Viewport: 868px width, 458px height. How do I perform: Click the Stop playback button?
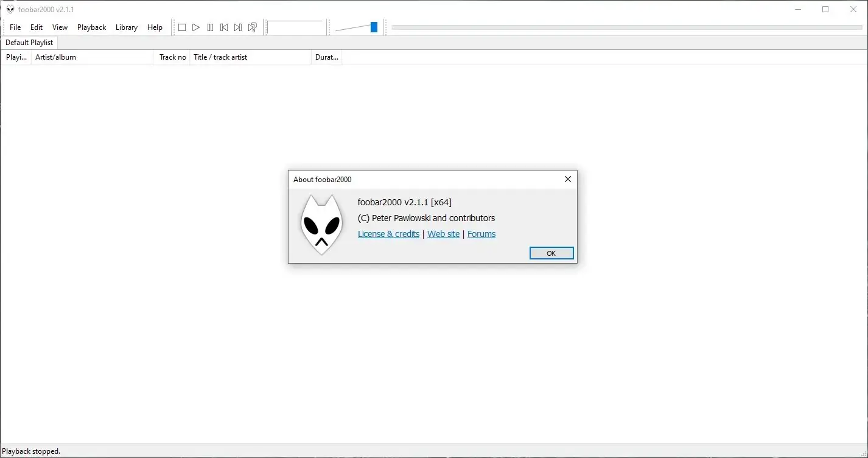click(182, 27)
